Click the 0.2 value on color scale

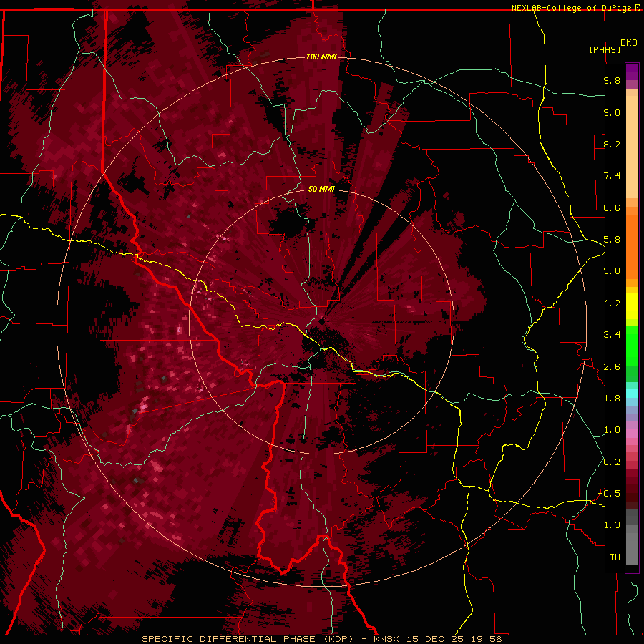click(x=612, y=462)
